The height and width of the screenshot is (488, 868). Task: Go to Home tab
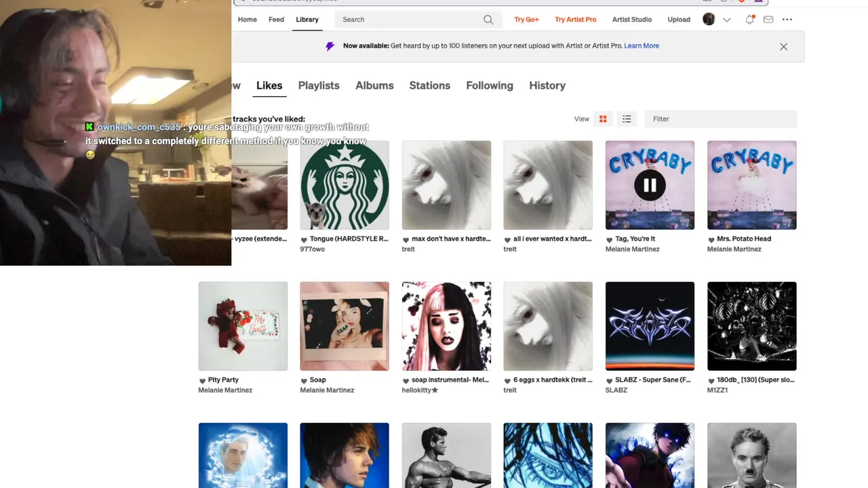click(x=248, y=20)
